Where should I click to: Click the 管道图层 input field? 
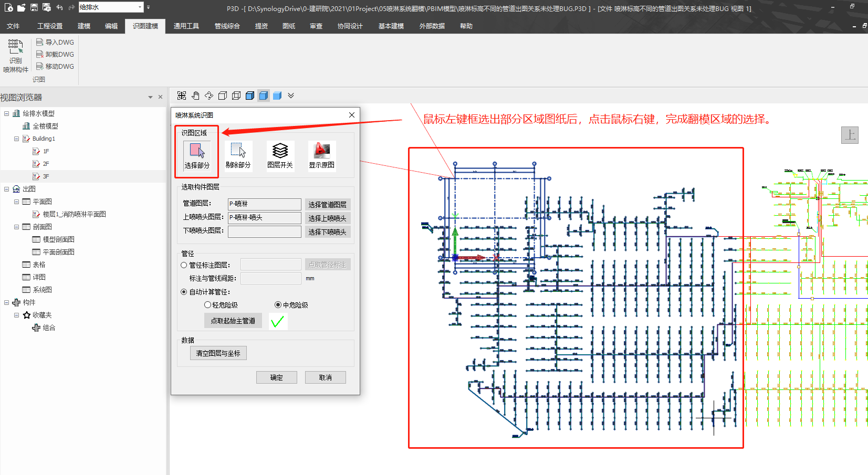pos(264,204)
